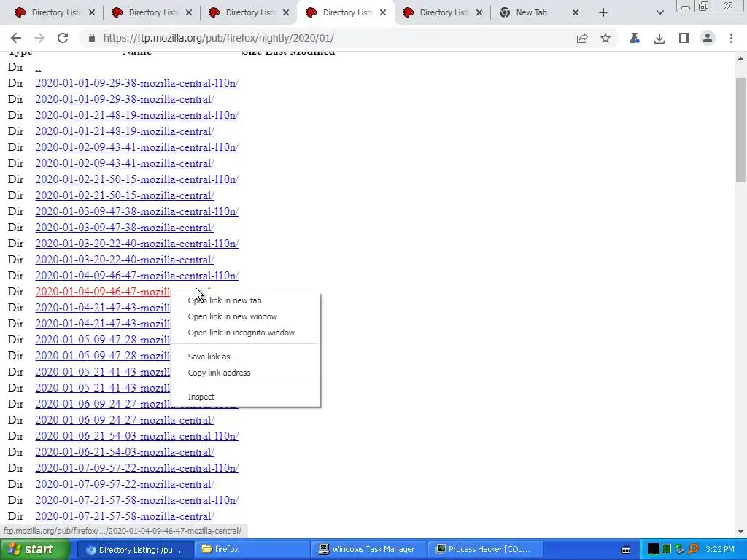Screen dimensions: 747x560
Task: Open the Chrome three-dot menu
Action: click(x=731, y=38)
